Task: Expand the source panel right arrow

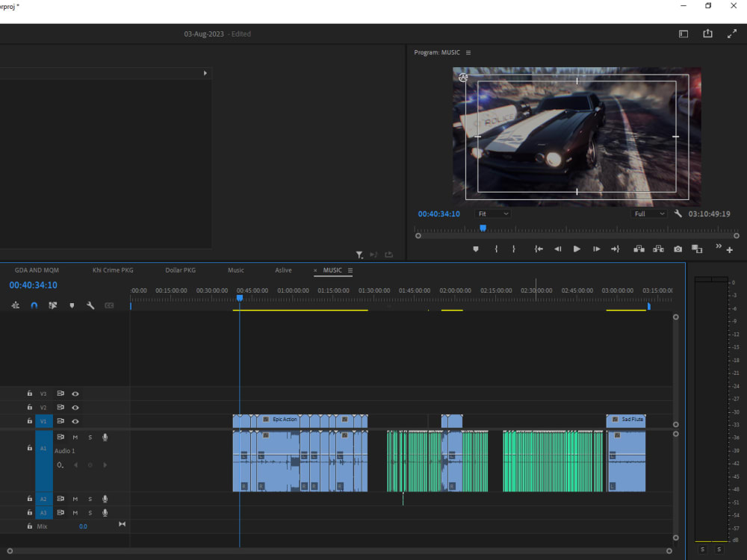Action: pos(205,73)
